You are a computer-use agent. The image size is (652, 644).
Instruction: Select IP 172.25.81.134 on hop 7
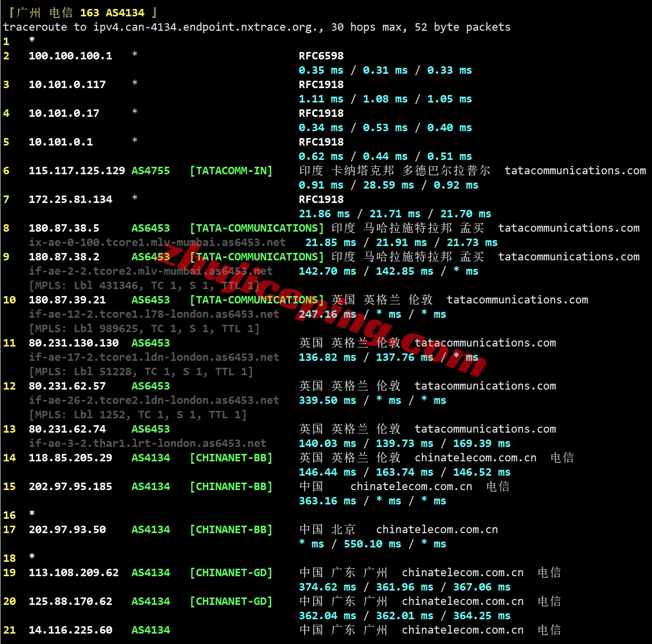pos(70,199)
